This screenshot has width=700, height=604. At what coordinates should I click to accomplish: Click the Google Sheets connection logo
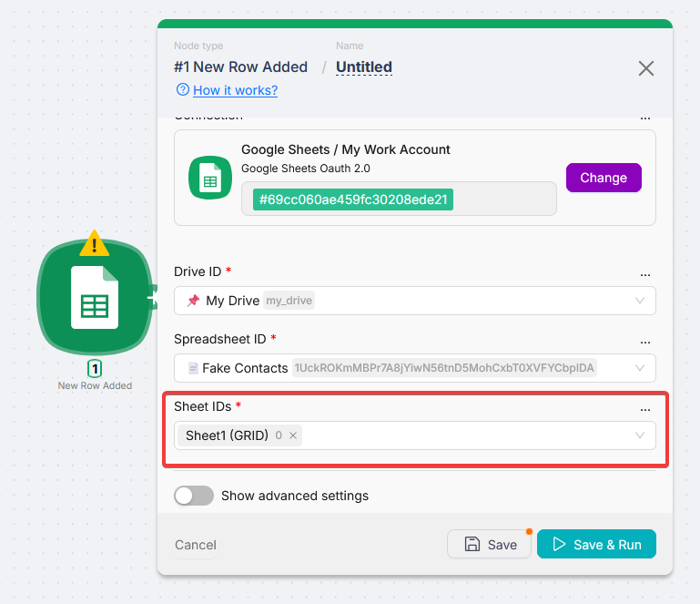[x=210, y=178]
